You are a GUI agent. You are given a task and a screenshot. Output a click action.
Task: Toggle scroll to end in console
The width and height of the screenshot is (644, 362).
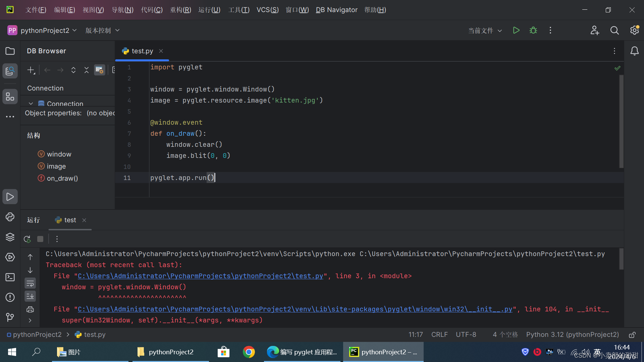(30, 296)
